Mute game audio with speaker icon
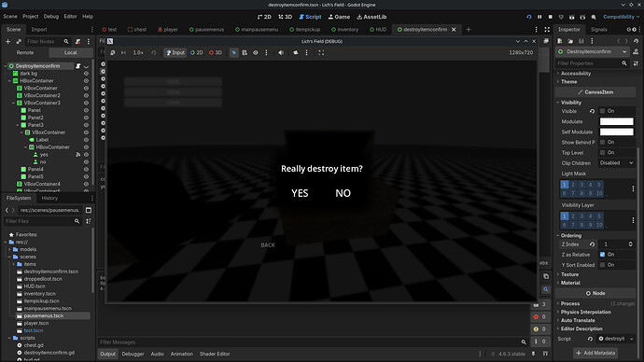 pos(281,52)
